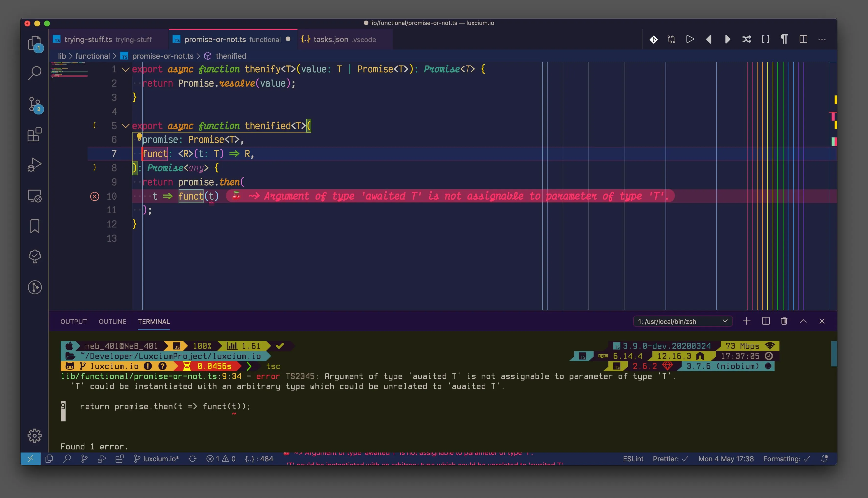Switch to the OUTPUT panel tab
The height and width of the screenshot is (498, 868).
tap(74, 321)
